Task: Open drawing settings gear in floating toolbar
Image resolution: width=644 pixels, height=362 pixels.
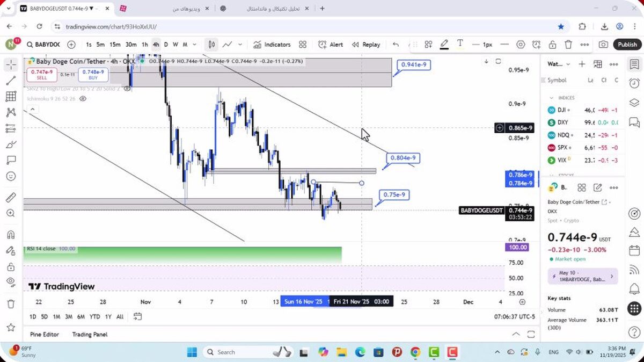Action: [521, 45]
